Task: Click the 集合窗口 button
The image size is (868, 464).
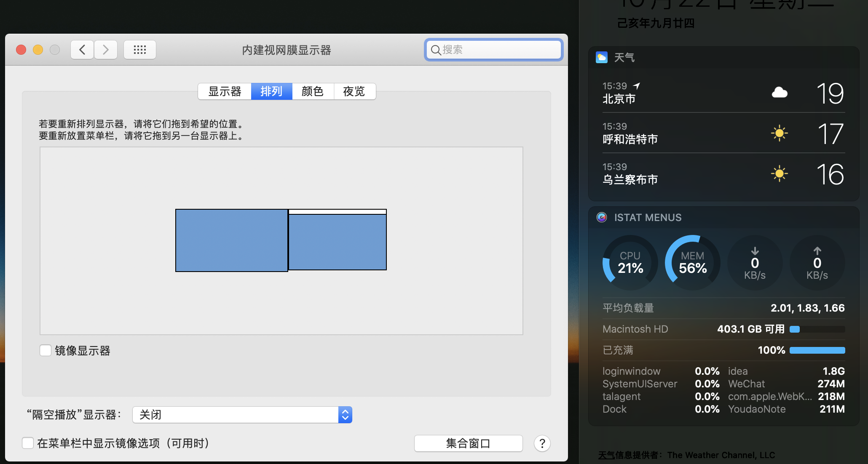Action: pos(468,443)
